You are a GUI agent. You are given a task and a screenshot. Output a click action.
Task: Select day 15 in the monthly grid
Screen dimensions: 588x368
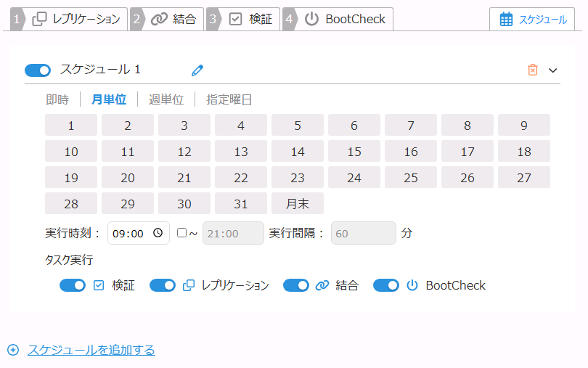[354, 152]
